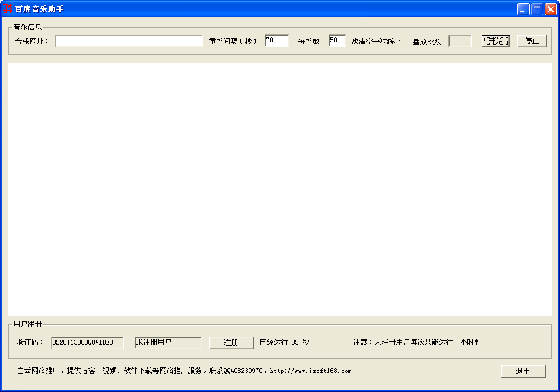560x392 pixels.
Task: Click the 播放次数 display field
Action: (460, 41)
